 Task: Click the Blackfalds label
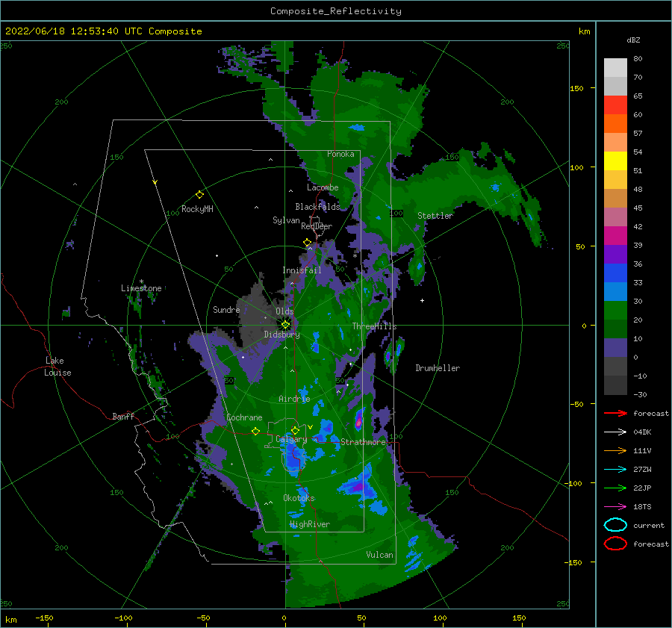[317, 207]
